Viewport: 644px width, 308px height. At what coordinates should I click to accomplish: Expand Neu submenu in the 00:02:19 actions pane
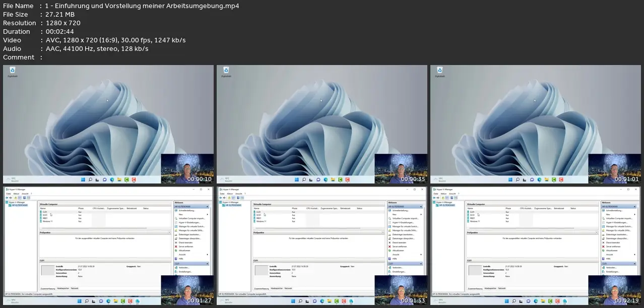click(635, 214)
